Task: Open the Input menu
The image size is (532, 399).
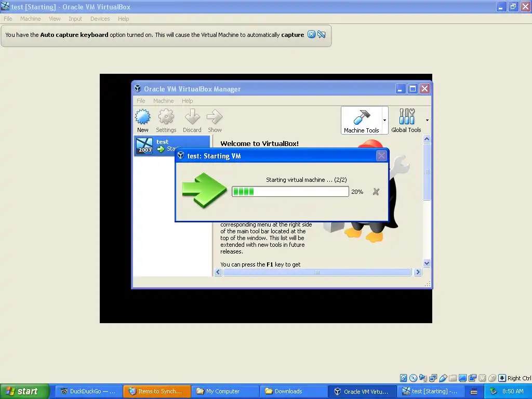Action: click(x=75, y=19)
